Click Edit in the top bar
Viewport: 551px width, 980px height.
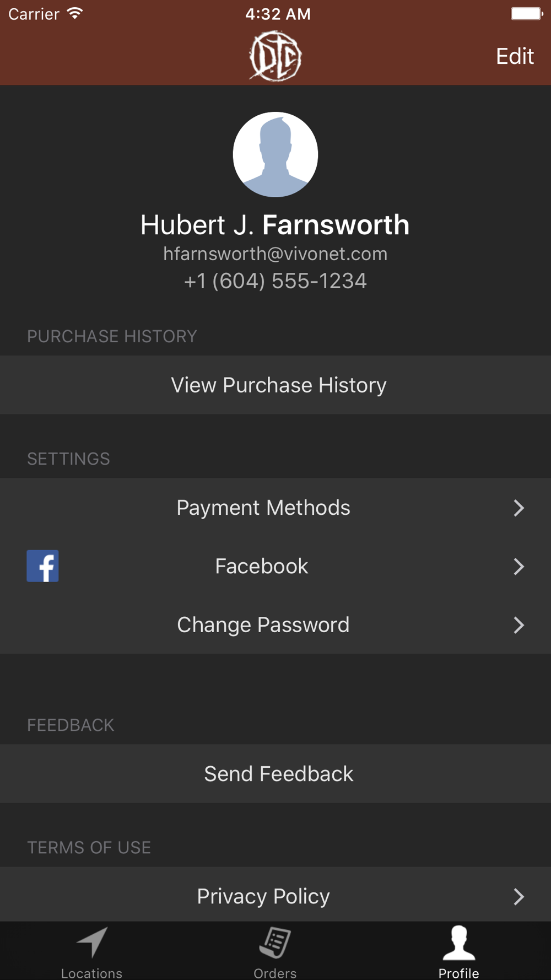click(x=515, y=56)
